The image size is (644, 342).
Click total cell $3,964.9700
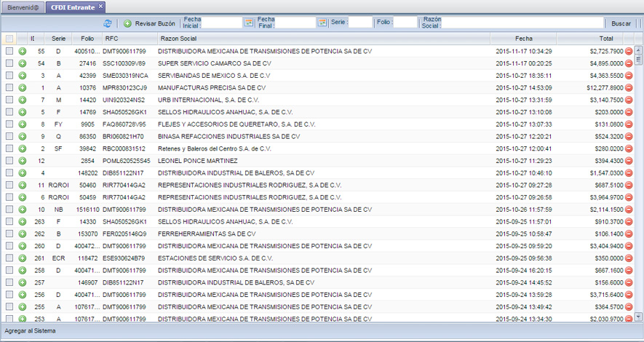607,197
